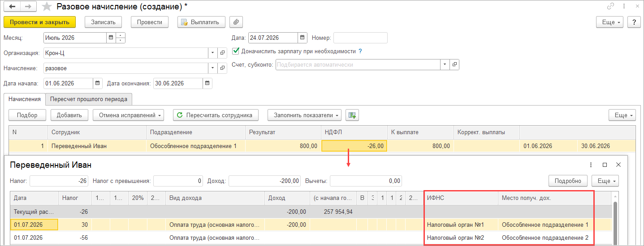Viewport: 644px width, 246px height.
Task: Expand the Заполнить показатели dropdown
Action: click(x=304, y=115)
